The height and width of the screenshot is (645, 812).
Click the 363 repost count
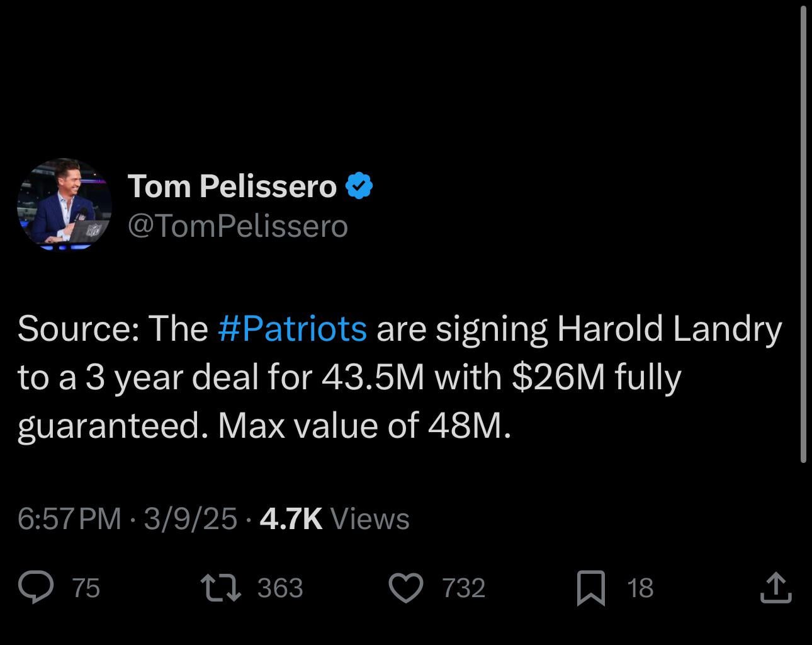point(281,588)
